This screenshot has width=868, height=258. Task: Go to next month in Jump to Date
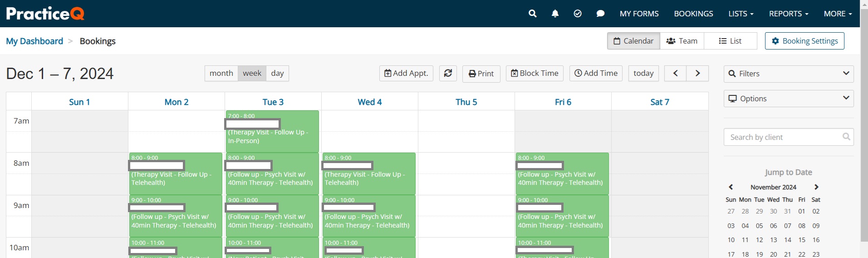pos(816,187)
